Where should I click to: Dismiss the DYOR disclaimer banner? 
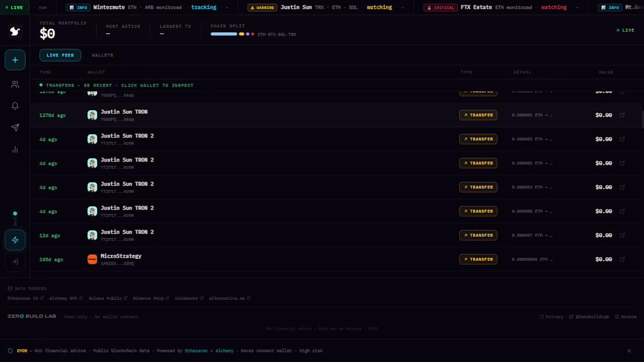[x=629, y=351]
